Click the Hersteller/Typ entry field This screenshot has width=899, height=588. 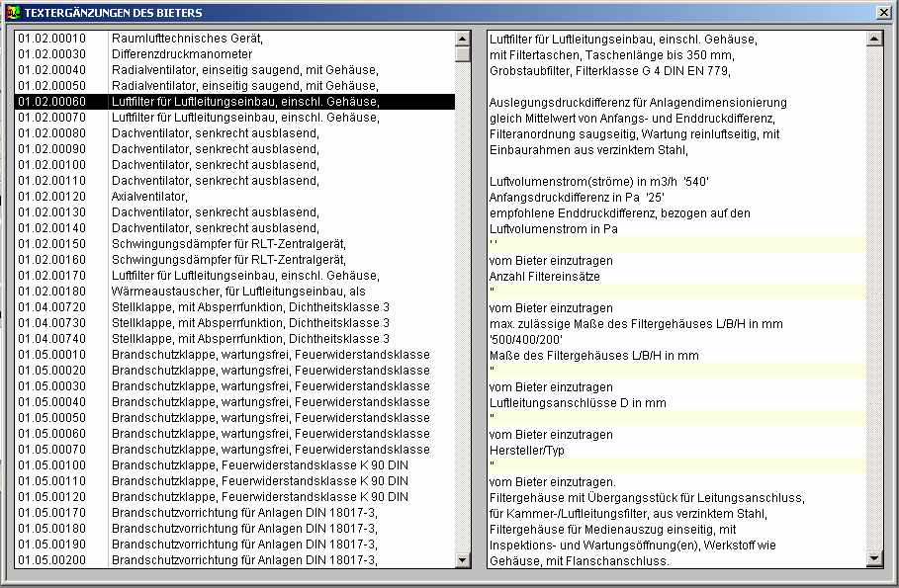676,465
